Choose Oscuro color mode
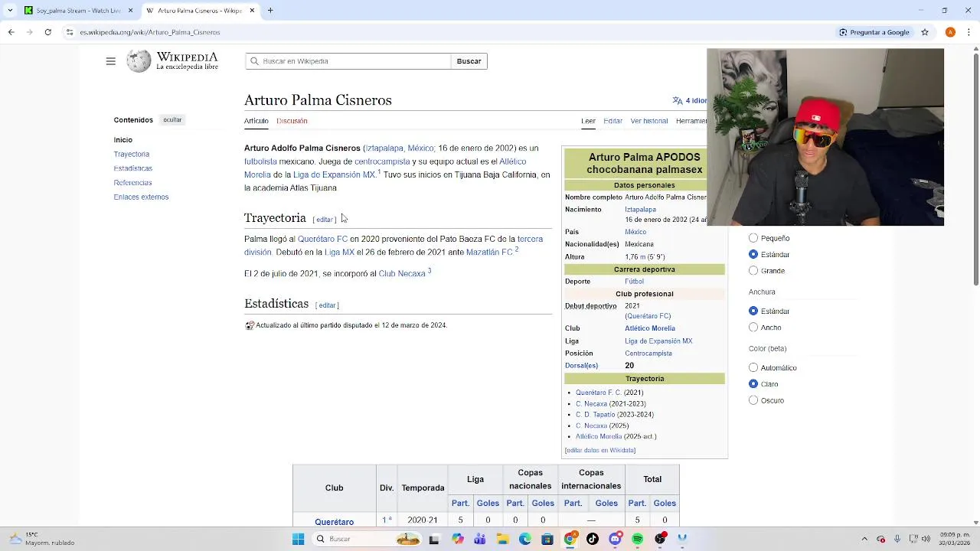 tap(753, 400)
